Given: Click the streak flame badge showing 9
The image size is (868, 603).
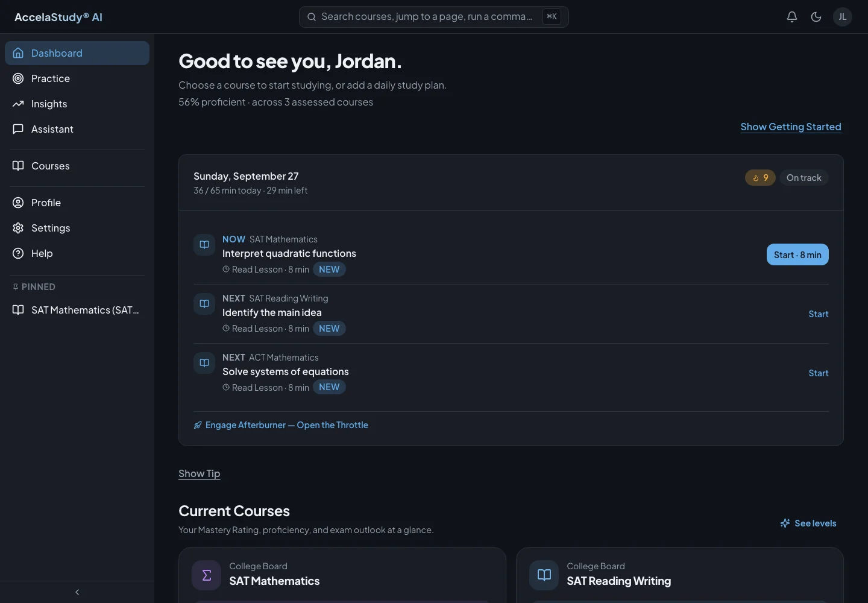Looking at the screenshot, I should 760,178.
